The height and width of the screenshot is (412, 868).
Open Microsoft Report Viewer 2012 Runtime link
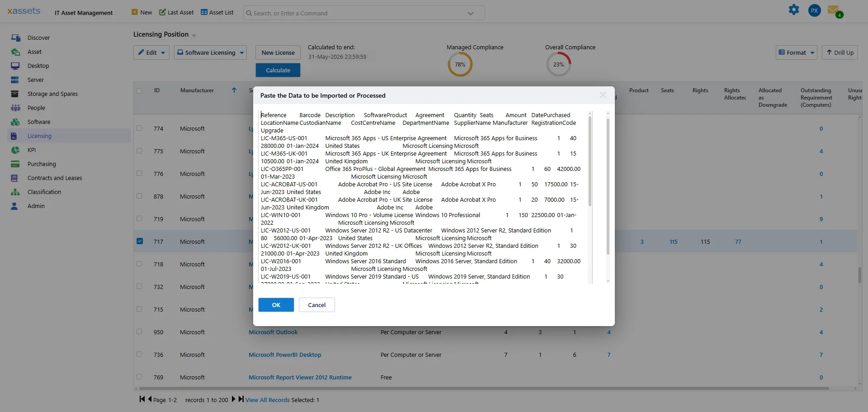[300, 377]
